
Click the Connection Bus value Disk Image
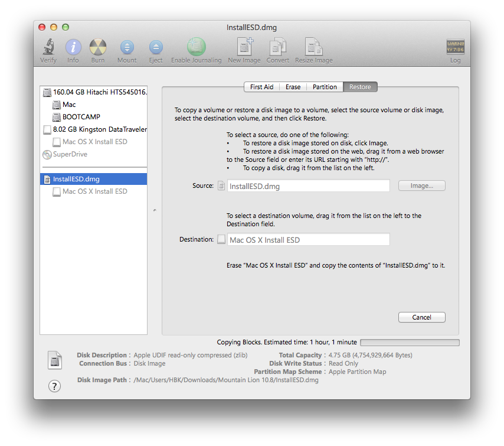149,364
